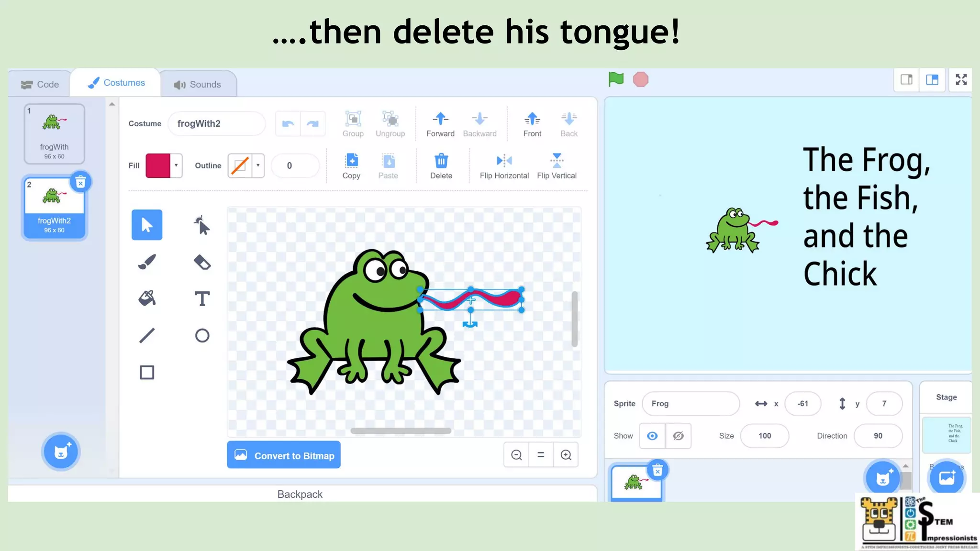Select the arrow Select tool
Screen dimensions: 980x551
[147, 225]
